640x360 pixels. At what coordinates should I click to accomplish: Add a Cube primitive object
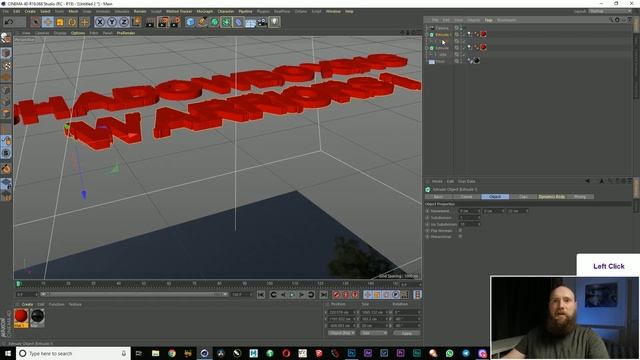[x=190, y=22]
